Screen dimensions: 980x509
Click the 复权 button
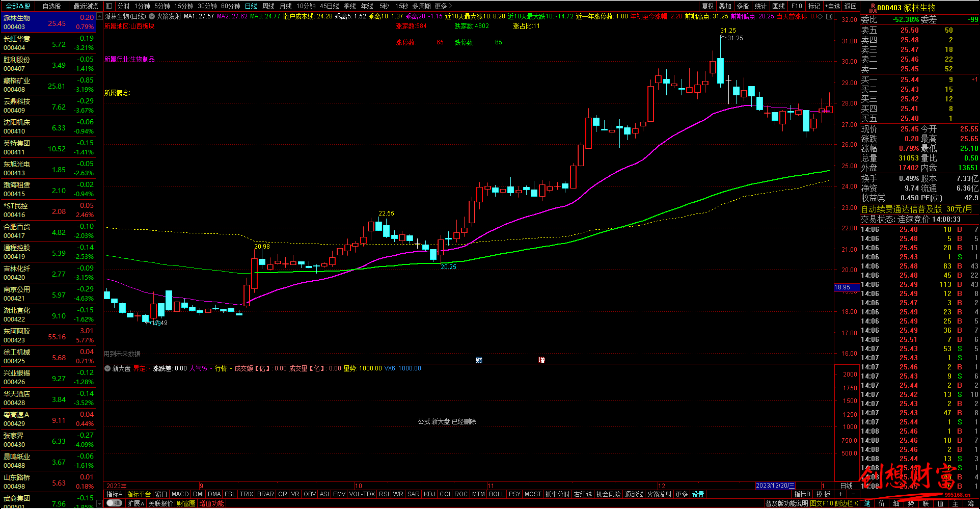click(x=708, y=6)
